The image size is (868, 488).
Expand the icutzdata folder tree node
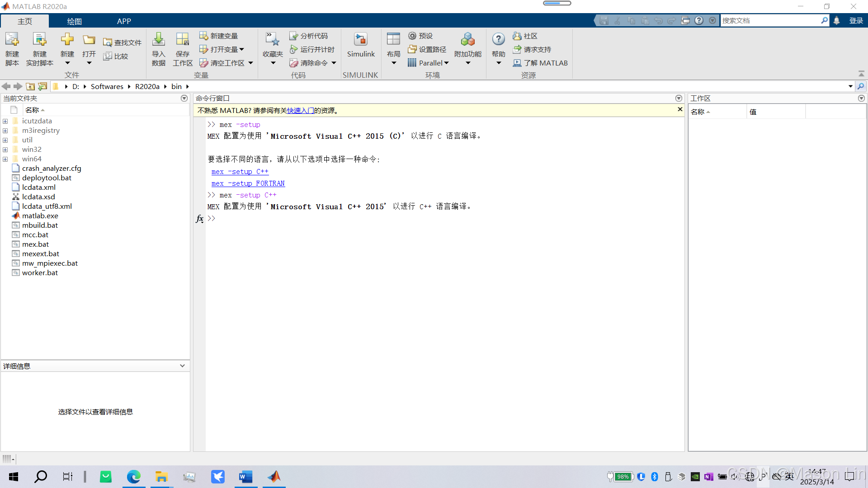coord(5,121)
